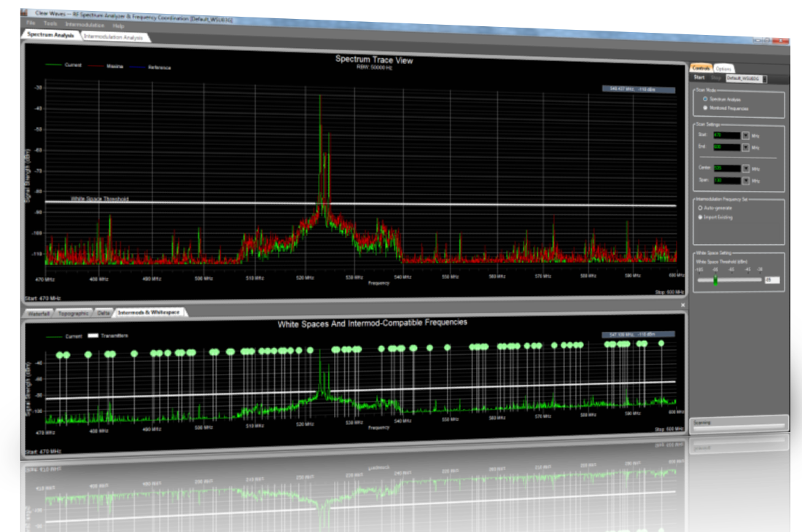Image resolution: width=802 pixels, height=532 pixels.
Task: Open the Start frequency dropdown arrow
Action: click(x=746, y=136)
